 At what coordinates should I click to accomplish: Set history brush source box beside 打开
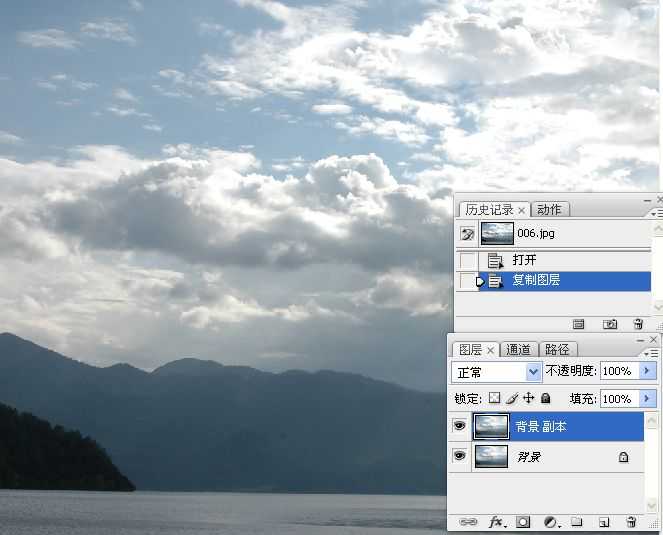pyautogui.click(x=467, y=260)
